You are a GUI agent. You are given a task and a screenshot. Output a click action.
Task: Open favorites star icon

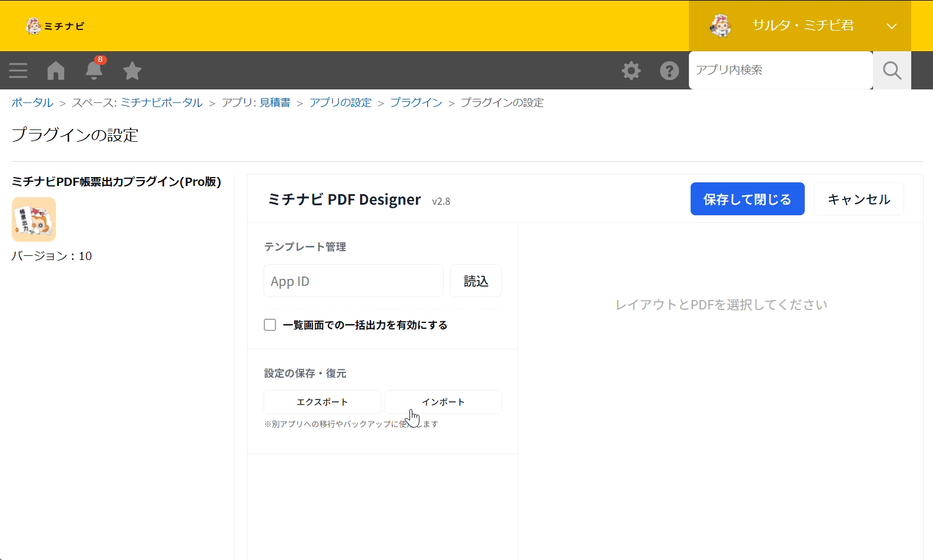coord(132,71)
